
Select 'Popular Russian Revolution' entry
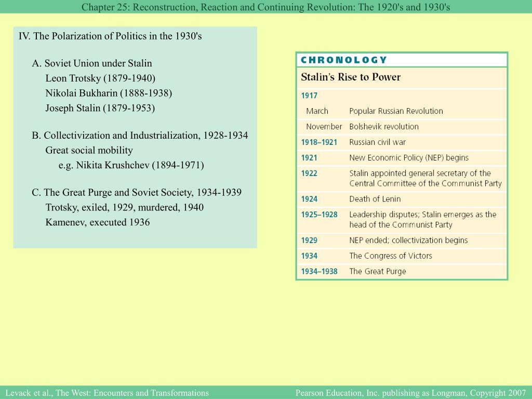click(x=396, y=111)
